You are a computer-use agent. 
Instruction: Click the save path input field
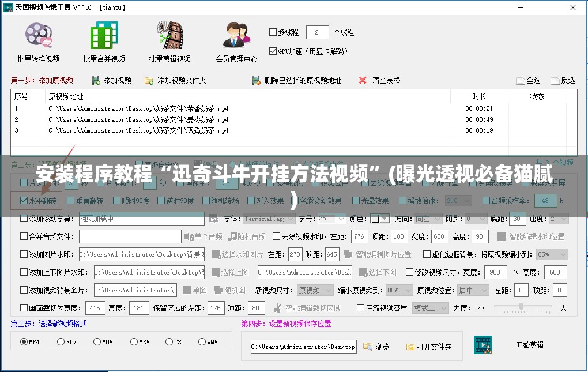pos(303,347)
